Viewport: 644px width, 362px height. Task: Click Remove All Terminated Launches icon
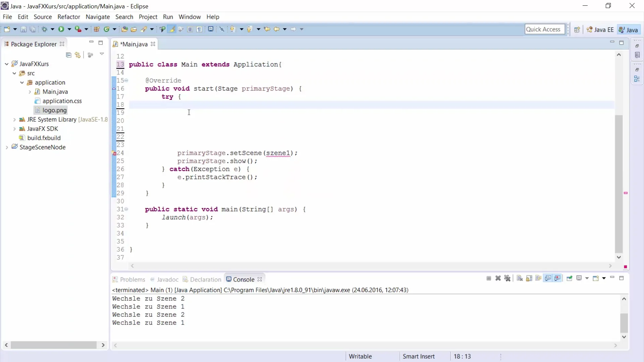coord(507,278)
